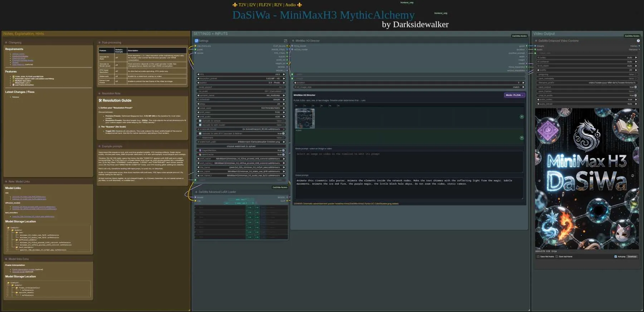Open the resolution_preset dropdown
Screen dimensions: 644x312
[x=241, y=79]
